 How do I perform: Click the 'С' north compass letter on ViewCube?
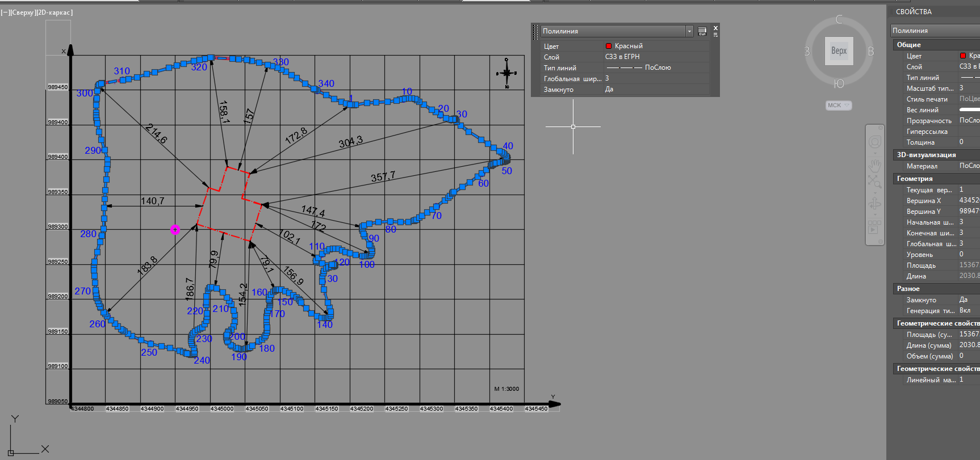pyautogui.click(x=839, y=20)
